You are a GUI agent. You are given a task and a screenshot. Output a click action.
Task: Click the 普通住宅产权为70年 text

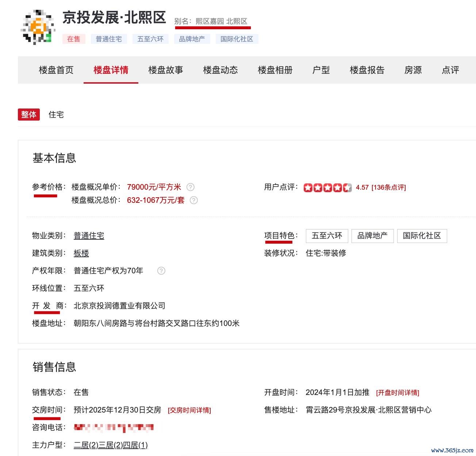click(x=108, y=271)
